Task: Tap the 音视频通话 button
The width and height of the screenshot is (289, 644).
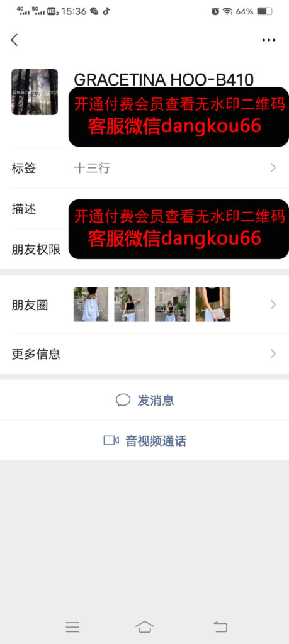Action: pyautogui.click(x=144, y=441)
